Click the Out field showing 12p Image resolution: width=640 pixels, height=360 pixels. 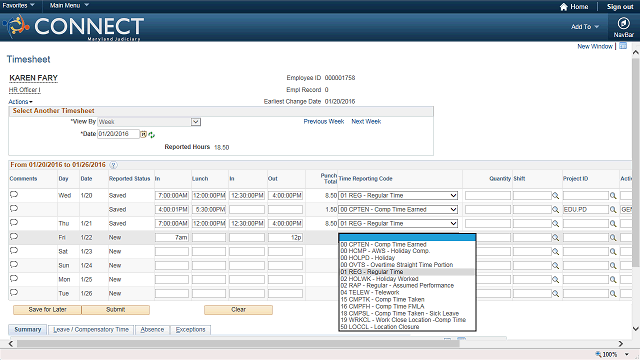tap(285, 238)
